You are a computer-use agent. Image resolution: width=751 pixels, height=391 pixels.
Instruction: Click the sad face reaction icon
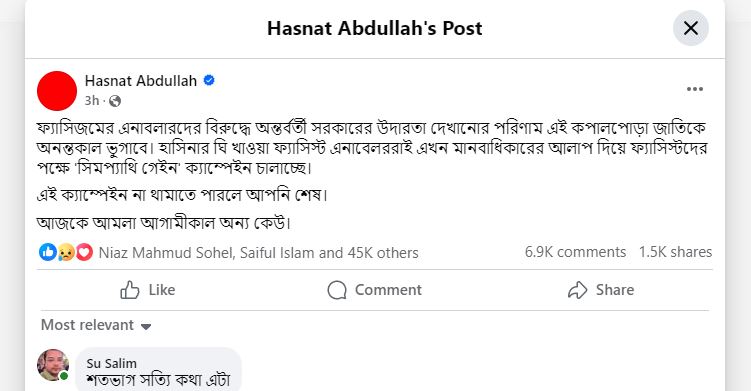(x=66, y=253)
